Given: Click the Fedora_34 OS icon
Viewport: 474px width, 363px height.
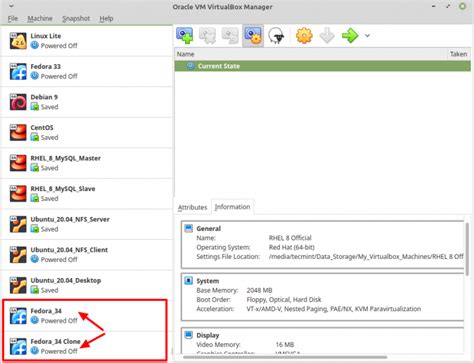Looking at the screenshot, I should 18,316.
